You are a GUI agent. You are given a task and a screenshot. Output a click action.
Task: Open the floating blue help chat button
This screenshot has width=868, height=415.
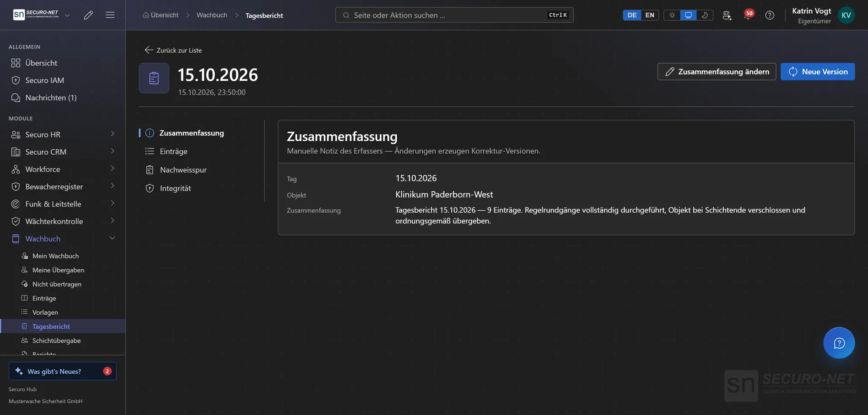pos(839,343)
